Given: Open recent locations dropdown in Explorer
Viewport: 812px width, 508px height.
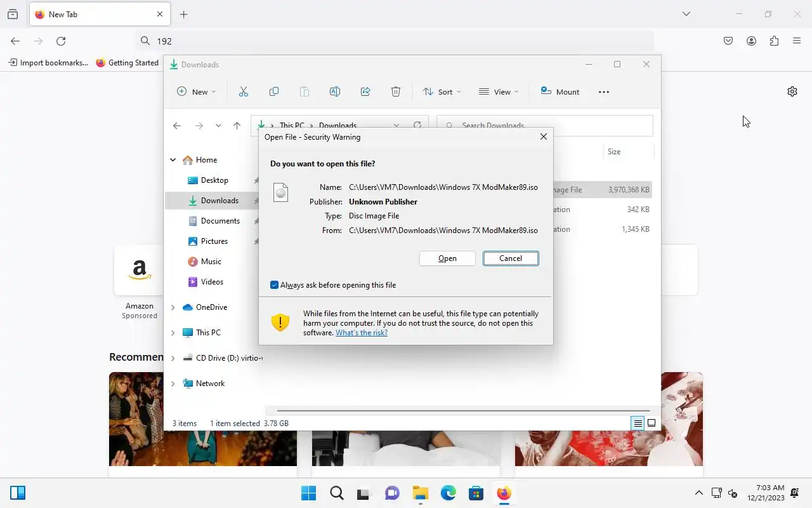Looking at the screenshot, I should click(x=218, y=126).
